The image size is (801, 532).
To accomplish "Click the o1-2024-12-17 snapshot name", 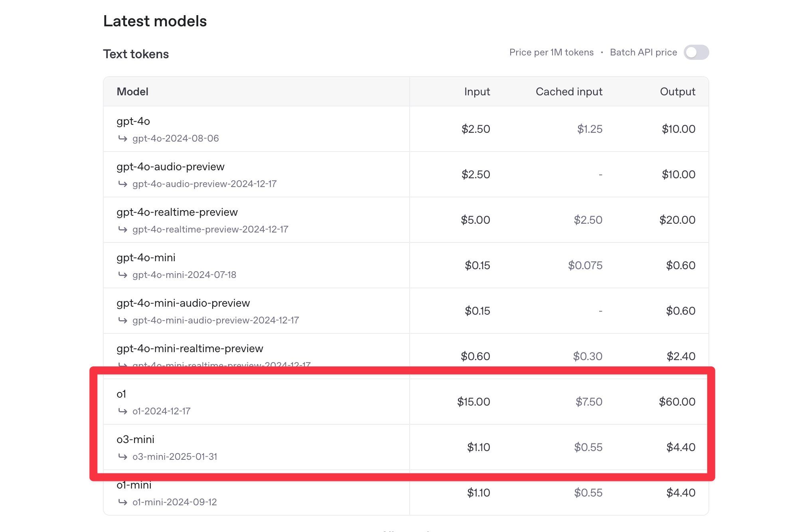I will coord(161,411).
